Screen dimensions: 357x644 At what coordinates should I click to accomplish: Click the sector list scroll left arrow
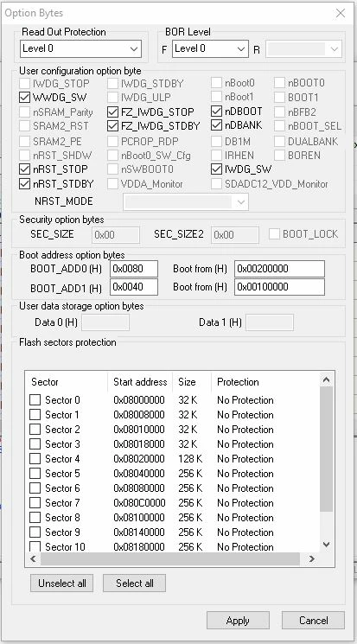click(33, 558)
